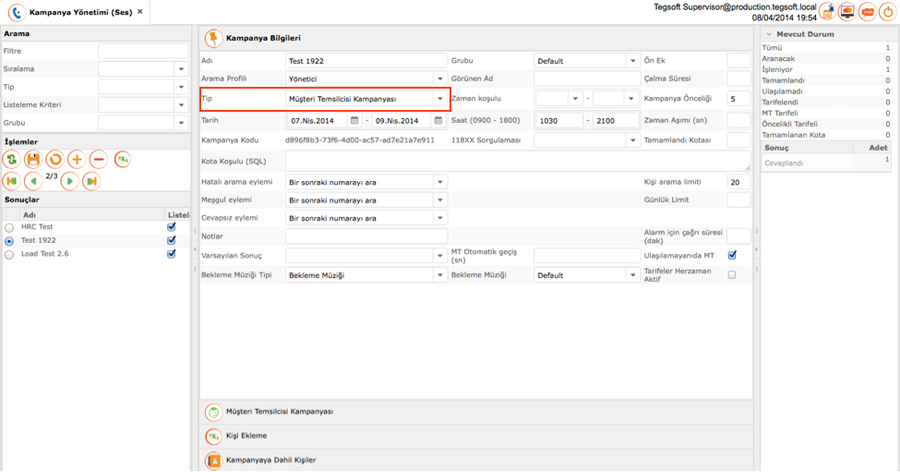Select Load Test 2.6 in results
Image resolution: width=900 pixels, height=472 pixels.
click(45, 254)
